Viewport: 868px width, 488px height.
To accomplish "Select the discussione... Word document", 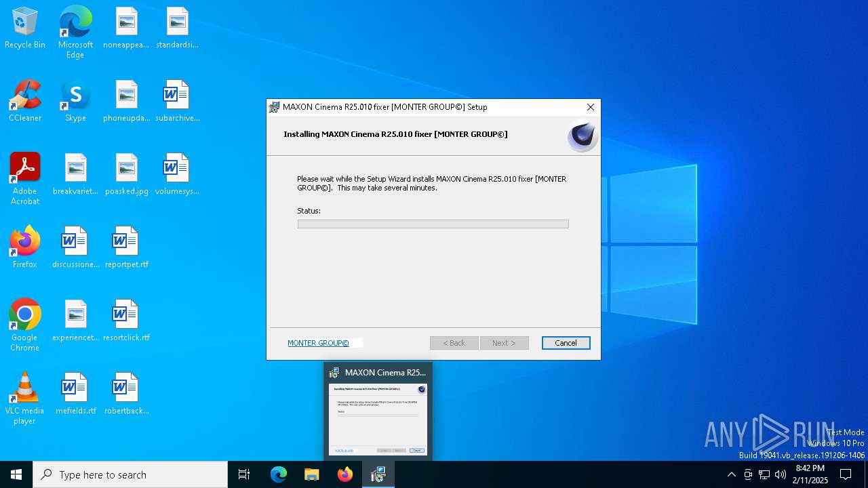I will coord(75,248).
